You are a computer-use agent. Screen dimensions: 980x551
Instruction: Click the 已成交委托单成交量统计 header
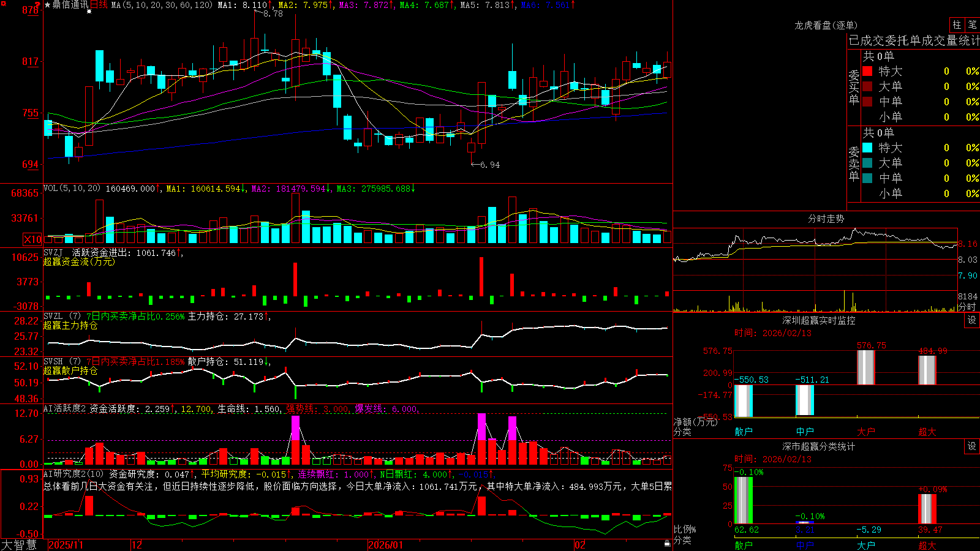[914, 40]
